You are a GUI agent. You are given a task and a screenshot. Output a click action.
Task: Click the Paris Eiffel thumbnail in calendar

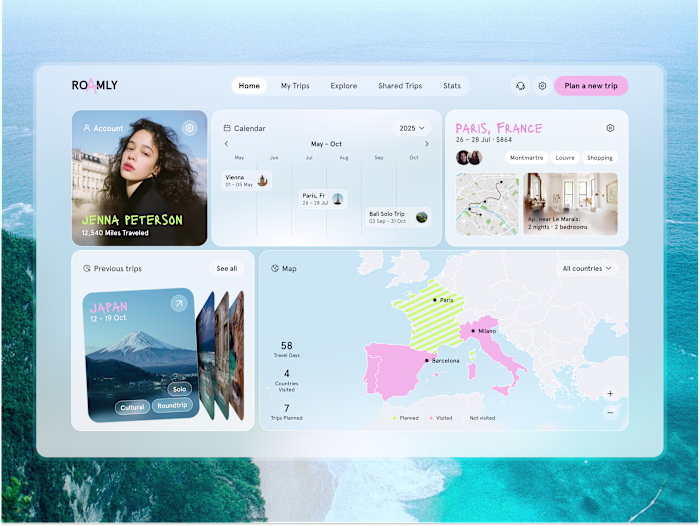(338, 199)
